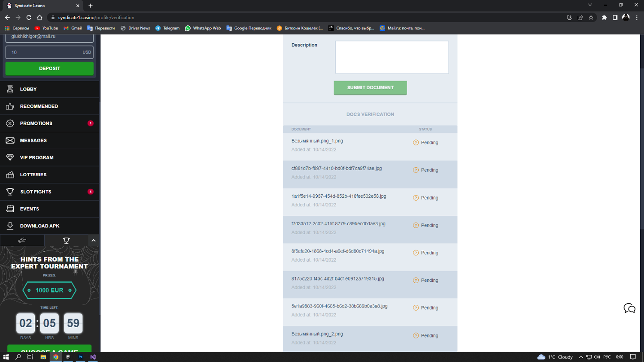Open the live chat bubble icon
Viewport: 644px width, 362px height.
(x=629, y=308)
